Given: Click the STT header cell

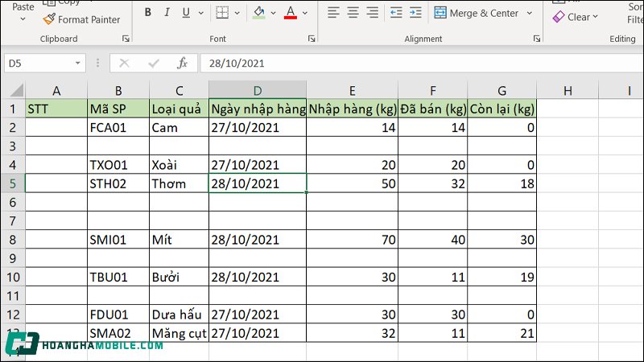Looking at the screenshot, I should pyautogui.click(x=56, y=109).
